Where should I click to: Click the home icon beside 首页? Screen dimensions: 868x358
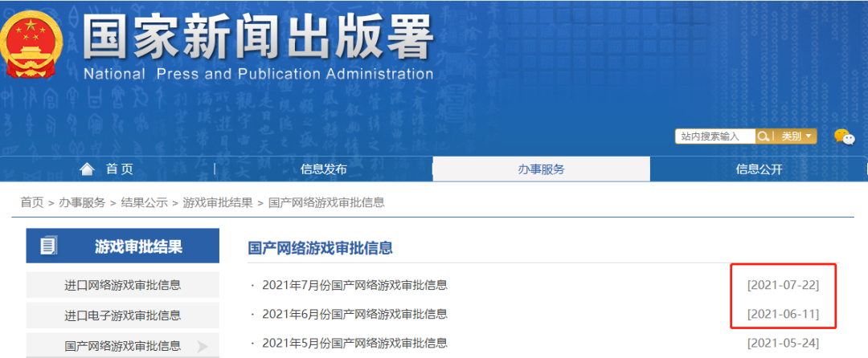pyautogui.click(x=87, y=169)
